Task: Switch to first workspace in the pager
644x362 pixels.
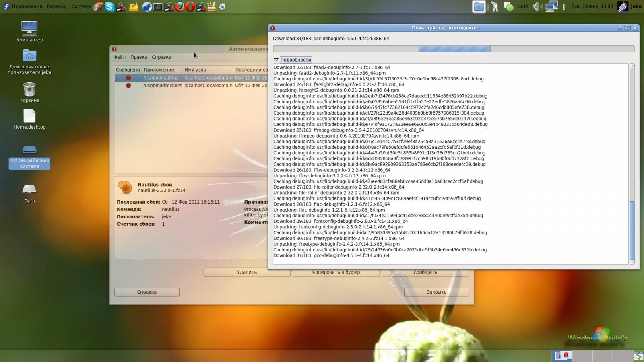Action: point(562,356)
